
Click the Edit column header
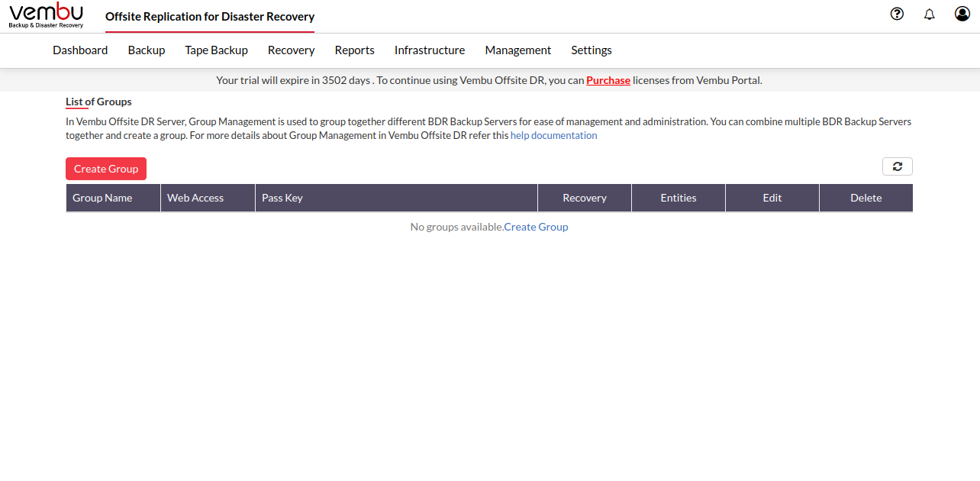click(772, 198)
